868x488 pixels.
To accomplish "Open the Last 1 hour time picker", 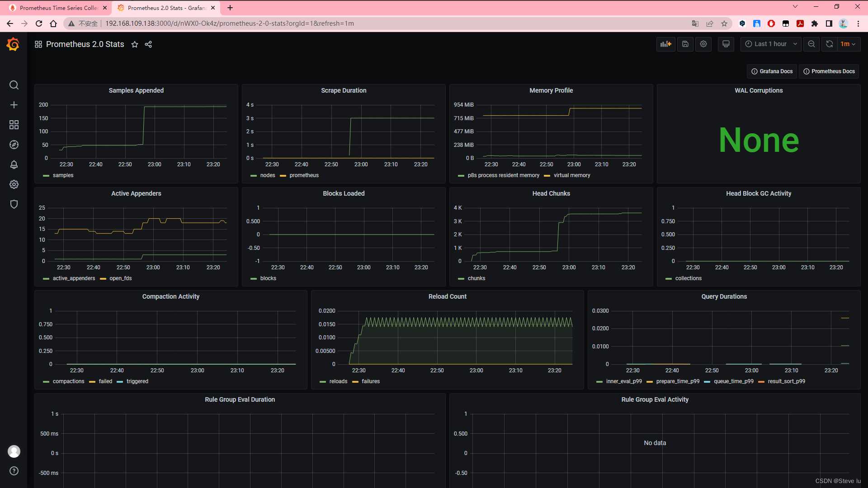I will 771,44.
